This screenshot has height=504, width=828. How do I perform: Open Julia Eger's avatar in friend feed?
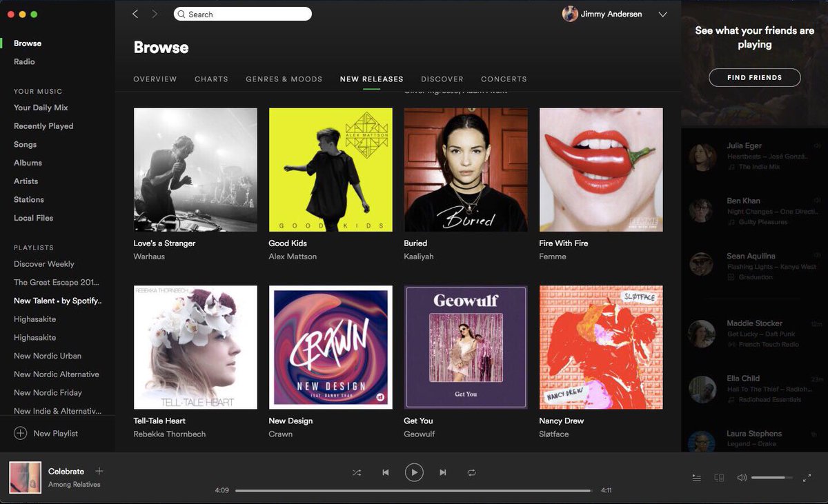point(702,157)
